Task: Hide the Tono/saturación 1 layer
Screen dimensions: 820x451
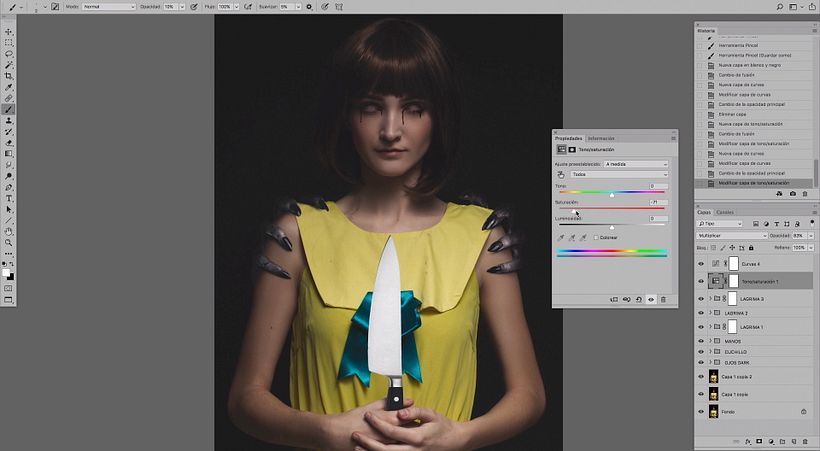Action: tap(701, 281)
